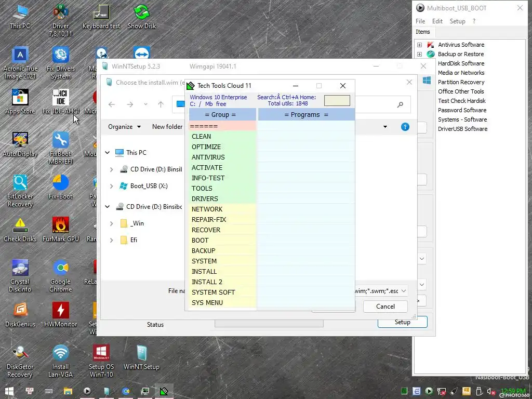The width and height of the screenshot is (532, 399).
Task: Open Edit menu in Multiboot_USB_BOOT
Action: click(x=437, y=21)
